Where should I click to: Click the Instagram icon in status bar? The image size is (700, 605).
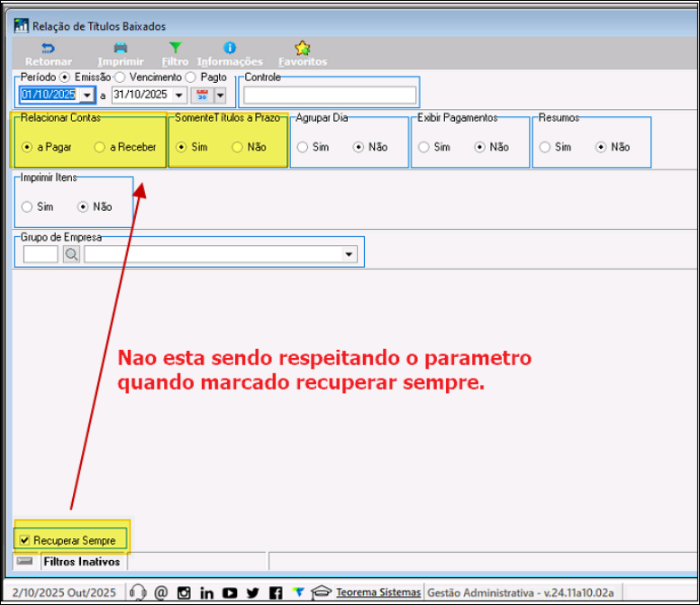coord(185,592)
